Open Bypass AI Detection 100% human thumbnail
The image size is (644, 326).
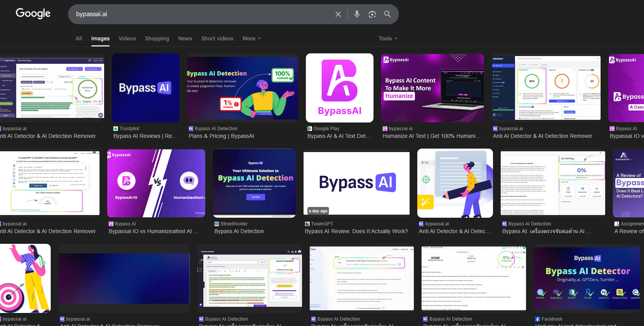[x=242, y=88]
